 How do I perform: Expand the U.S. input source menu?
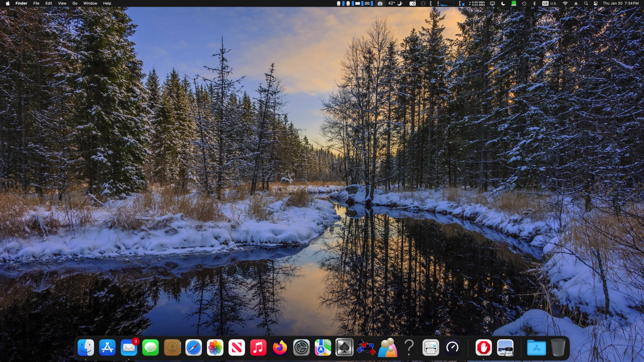point(549,3)
